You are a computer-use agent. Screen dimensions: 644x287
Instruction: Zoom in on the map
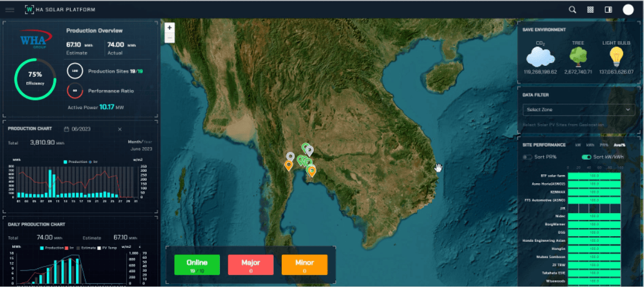pyautogui.click(x=169, y=28)
